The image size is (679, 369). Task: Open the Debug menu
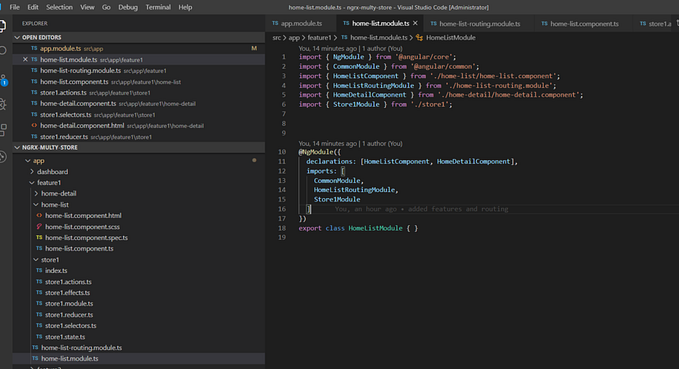128,7
